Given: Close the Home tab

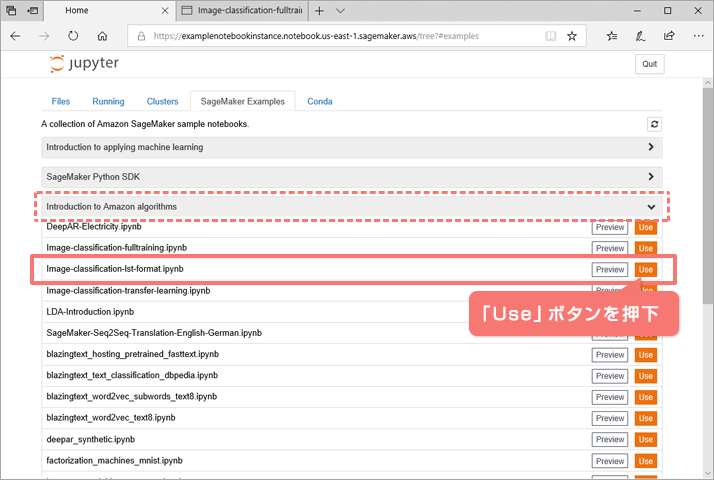Looking at the screenshot, I should coord(165,10).
